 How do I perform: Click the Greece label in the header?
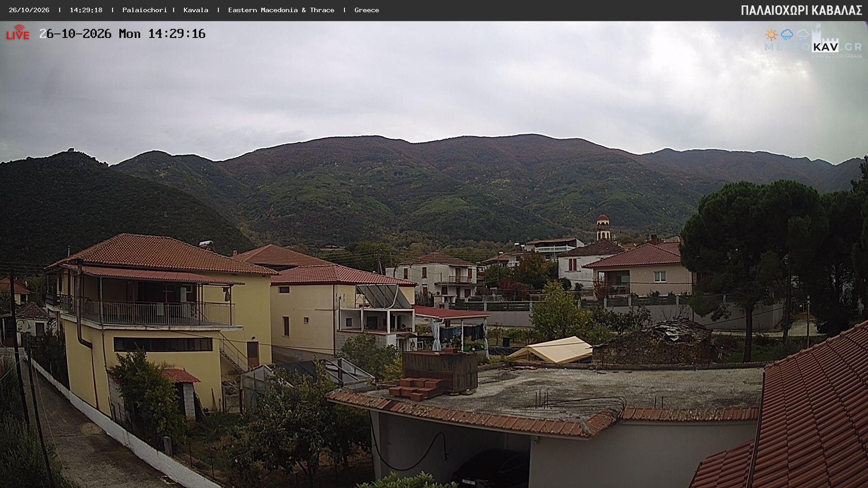pyautogui.click(x=367, y=10)
